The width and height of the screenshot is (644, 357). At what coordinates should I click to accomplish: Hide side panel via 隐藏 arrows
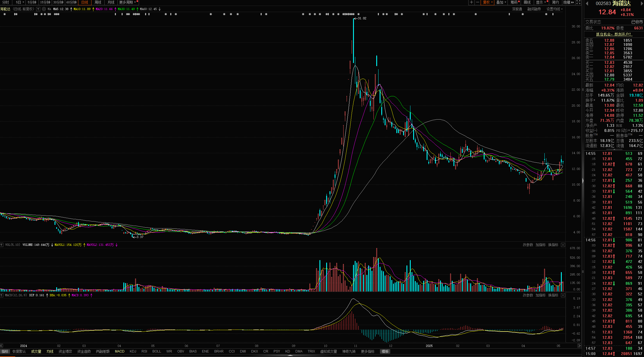[x=569, y=2]
